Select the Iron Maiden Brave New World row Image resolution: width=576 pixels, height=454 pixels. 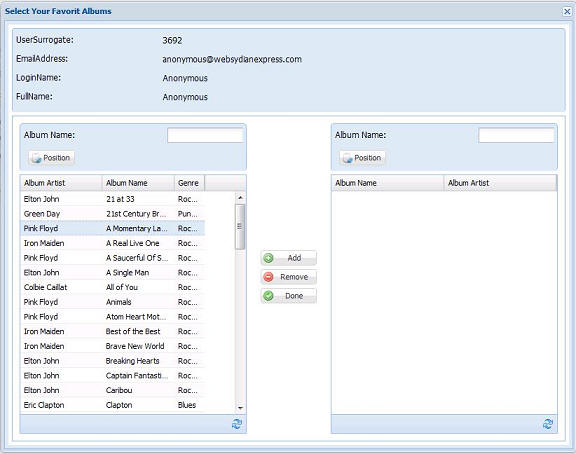coord(112,346)
